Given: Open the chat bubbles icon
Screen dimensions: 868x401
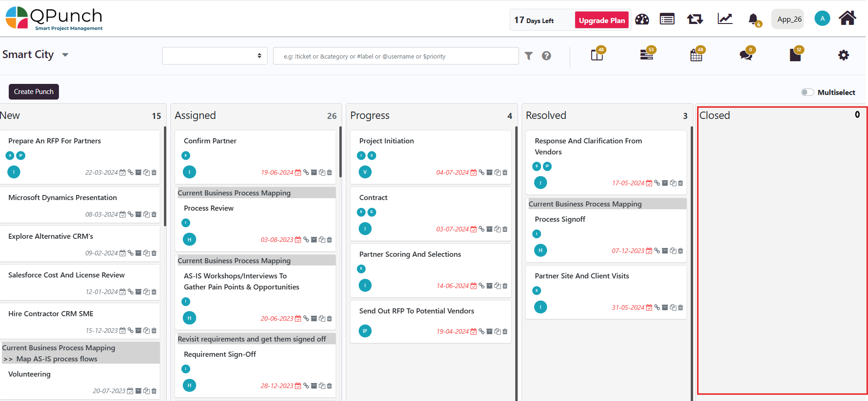Looking at the screenshot, I should pyautogui.click(x=746, y=55).
